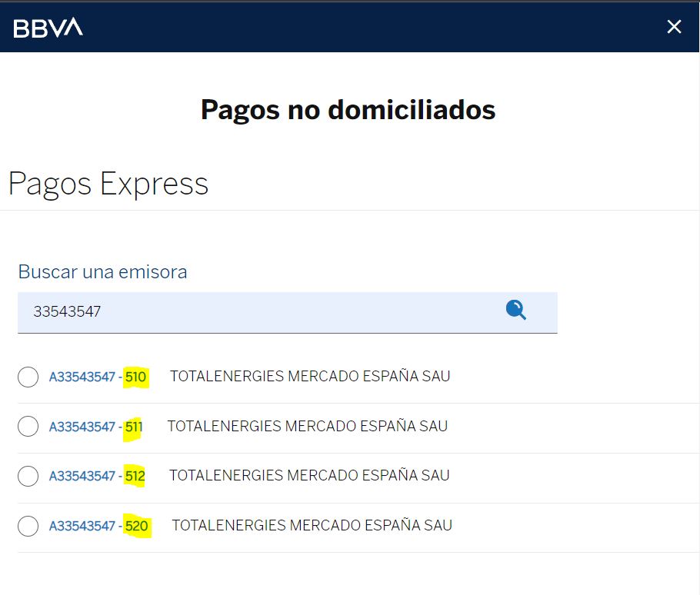Viewport: 700px width, 595px height.
Task: Click TOTALENERGIES MERCADO ESPAÑA SAU name for code 510
Action: [310, 376]
